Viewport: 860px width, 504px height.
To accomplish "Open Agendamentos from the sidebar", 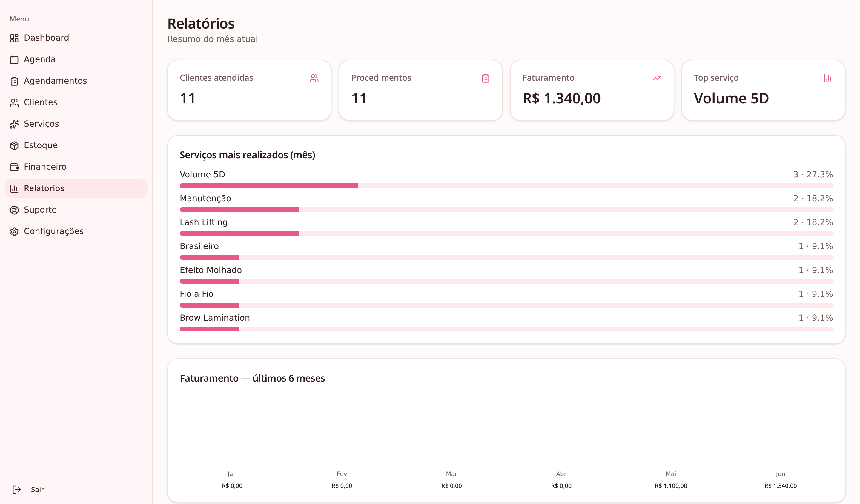I will click(x=76, y=81).
